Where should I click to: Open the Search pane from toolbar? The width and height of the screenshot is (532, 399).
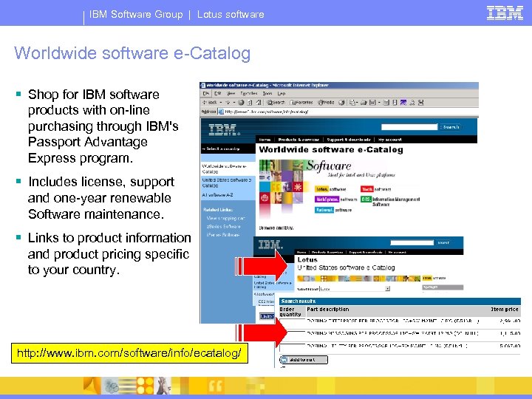point(276,102)
